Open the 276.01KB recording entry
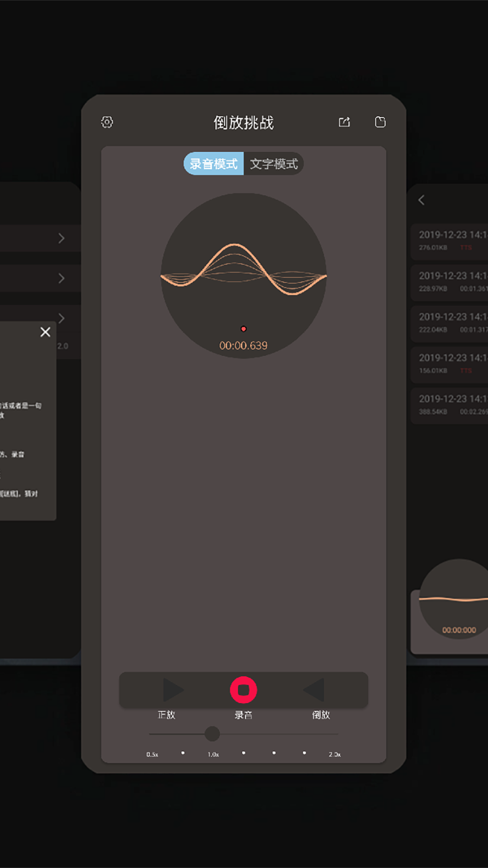 point(450,240)
